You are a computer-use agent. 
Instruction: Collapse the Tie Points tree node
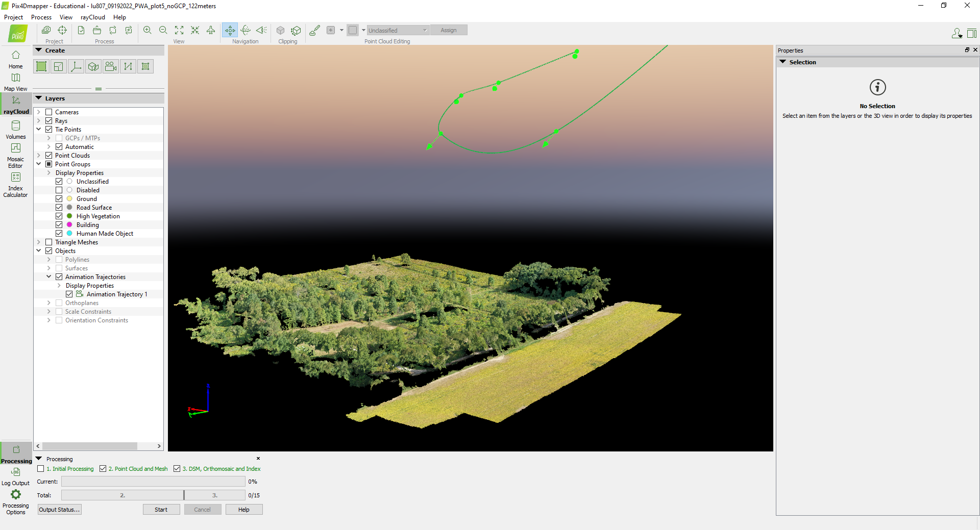39,130
